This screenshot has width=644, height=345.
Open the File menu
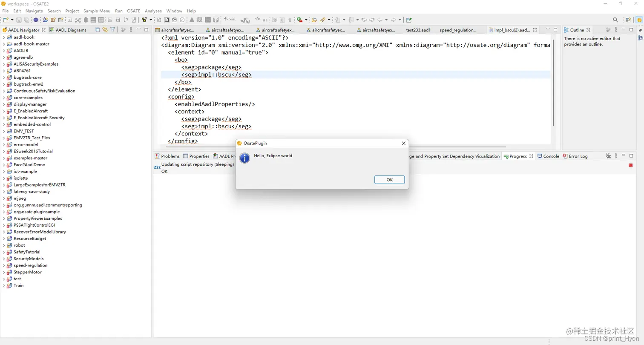coord(6,11)
